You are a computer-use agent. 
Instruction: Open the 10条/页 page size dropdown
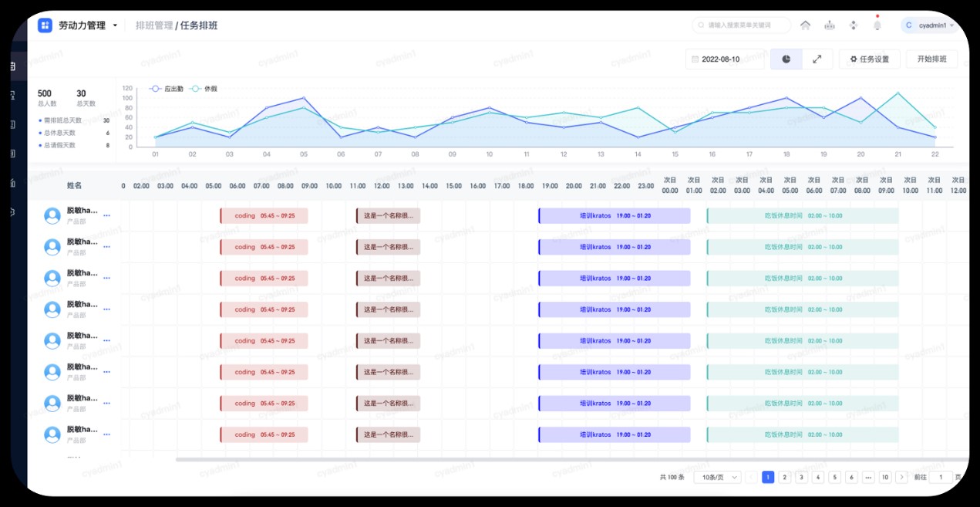717,478
